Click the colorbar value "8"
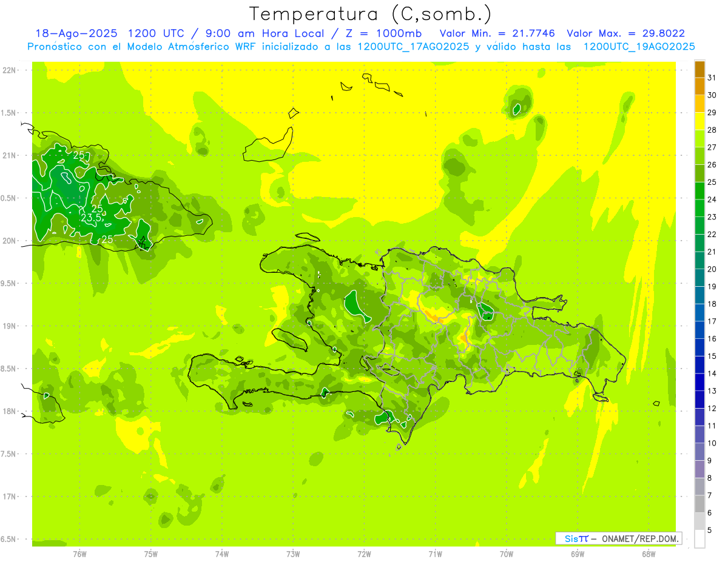Screen dimensions: 728x562 (x=710, y=478)
